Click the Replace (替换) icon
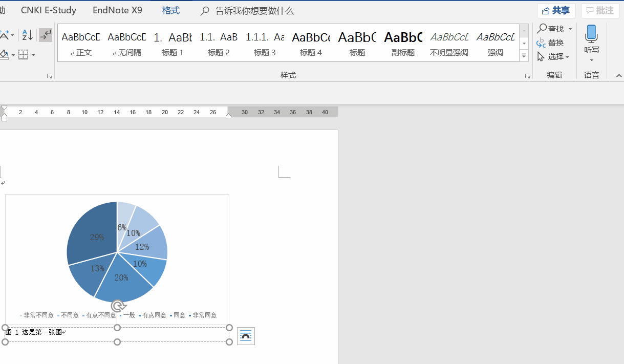Viewport: 624px width, 364px height. click(x=541, y=43)
